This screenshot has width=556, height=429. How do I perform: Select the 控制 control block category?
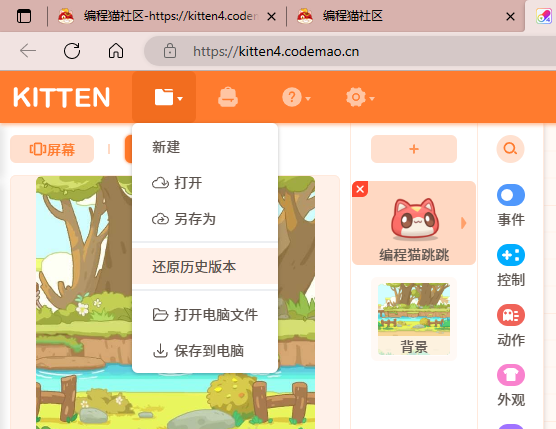[511, 266]
